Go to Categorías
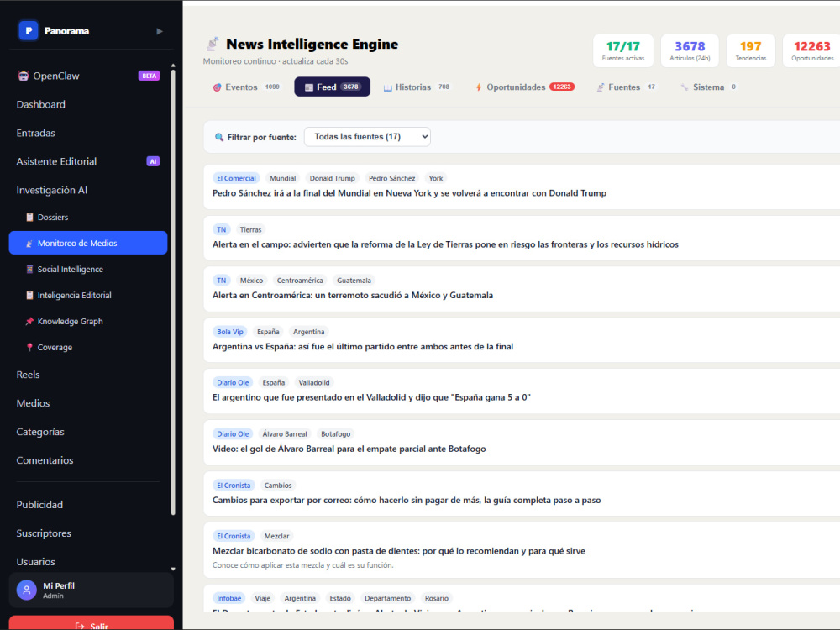Image resolution: width=840 pixels, height=630 pixels. (x=40, y=432)
